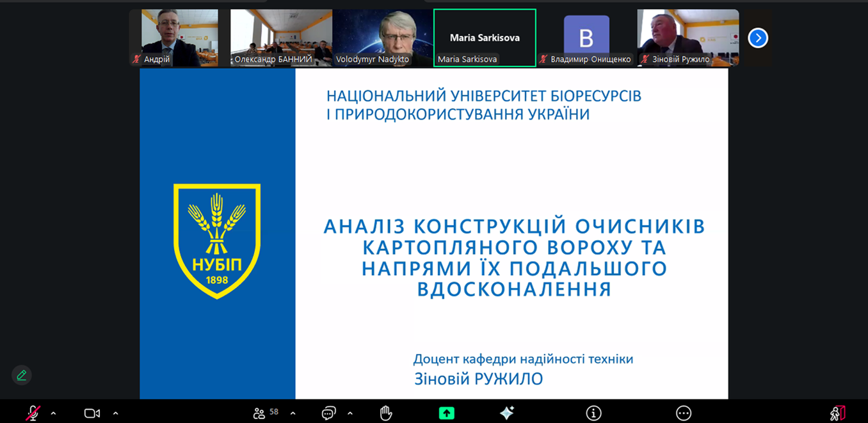Select Volodymyr Nadykto's video thumbnail

point(383,38)
